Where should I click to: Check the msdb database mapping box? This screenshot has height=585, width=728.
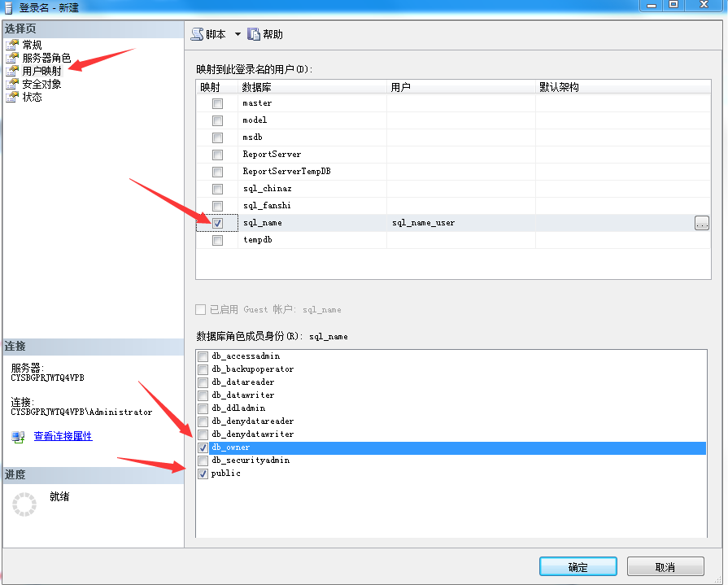tap(217, 138)
